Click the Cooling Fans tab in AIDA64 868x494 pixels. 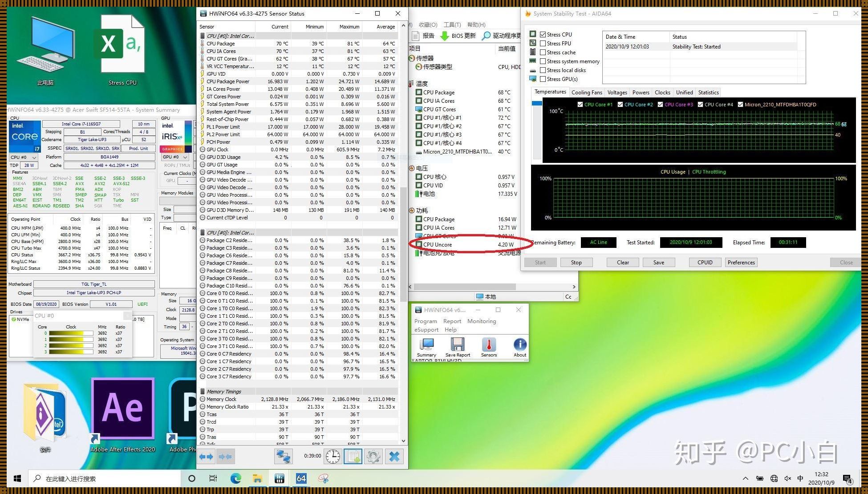coord(587,93)
